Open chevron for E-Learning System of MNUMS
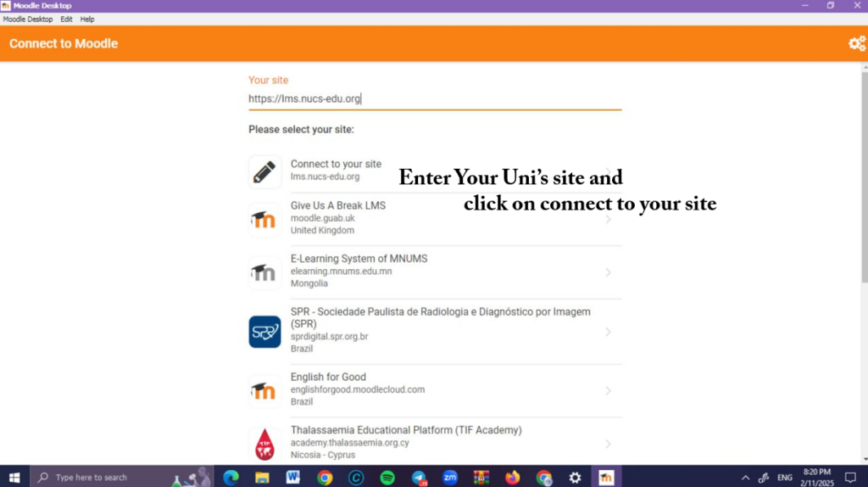The width and height of the screenshot is (868, 487). [x=608, y=272]
